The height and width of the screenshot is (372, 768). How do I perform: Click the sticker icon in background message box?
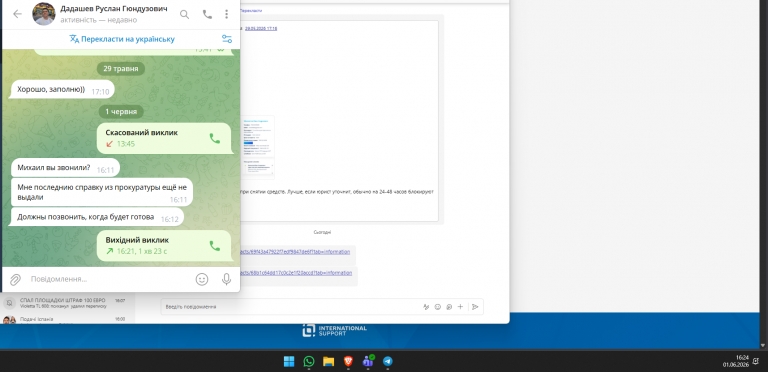449,307
